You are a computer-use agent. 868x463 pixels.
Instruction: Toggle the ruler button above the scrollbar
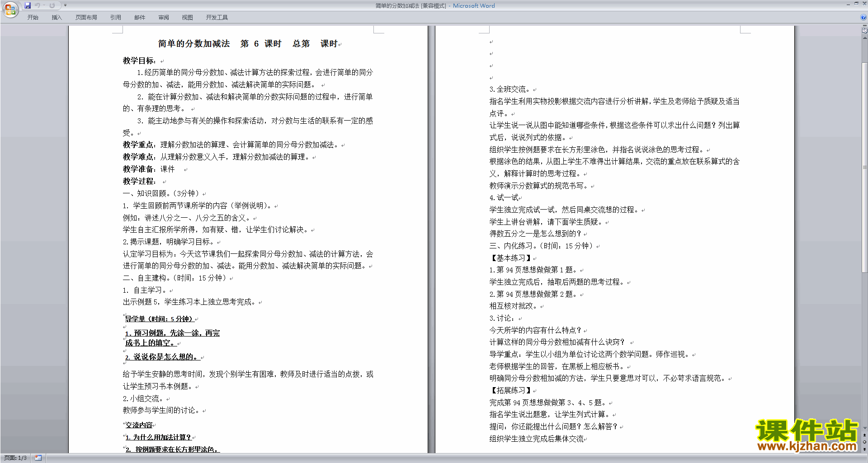[x=864, y=31]
